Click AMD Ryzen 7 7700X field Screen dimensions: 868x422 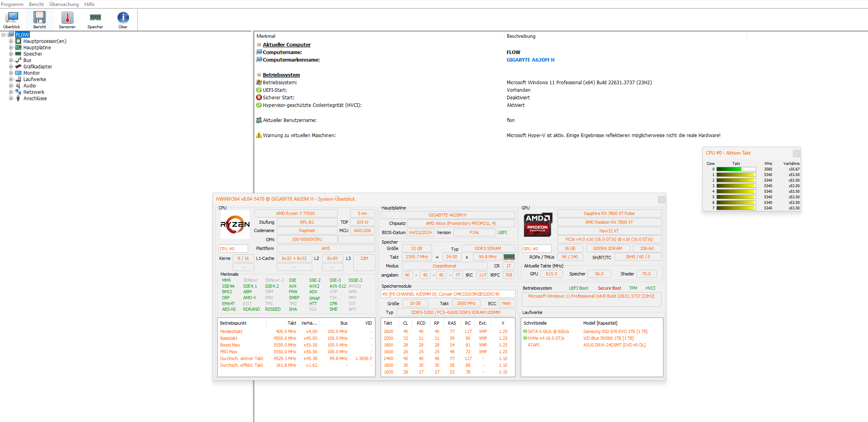click(296, 214)
